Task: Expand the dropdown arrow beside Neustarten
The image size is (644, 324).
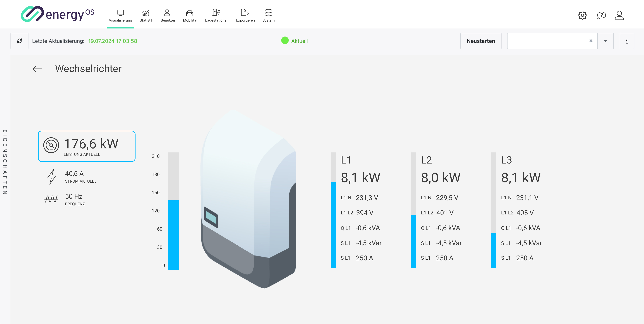Action: [605, 41]
